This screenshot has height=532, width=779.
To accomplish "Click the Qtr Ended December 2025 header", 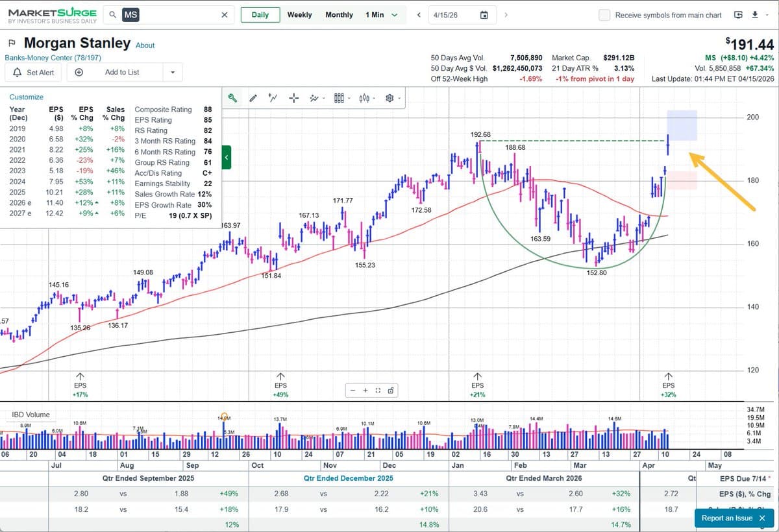I will click(x=349, y=478).
